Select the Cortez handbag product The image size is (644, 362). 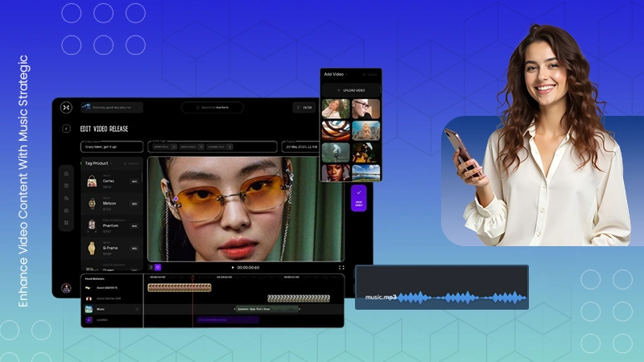pyautogui.click(x=111, y=182)
